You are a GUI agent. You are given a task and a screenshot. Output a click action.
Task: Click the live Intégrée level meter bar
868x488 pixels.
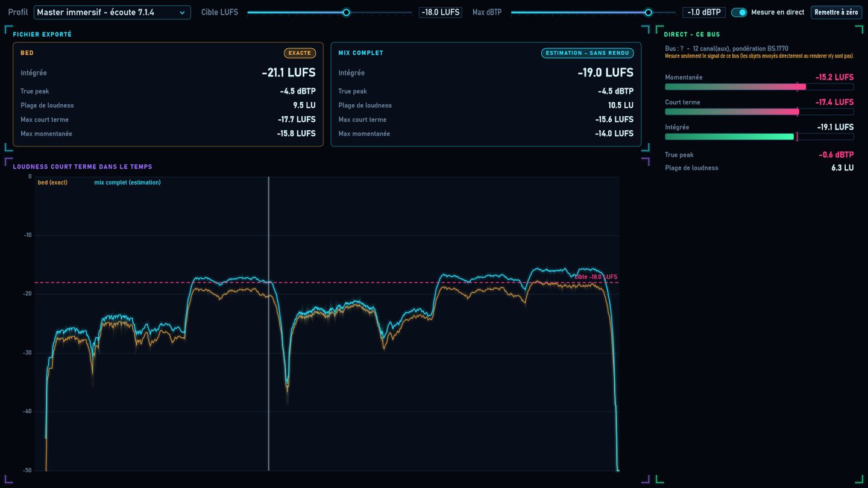759,137
